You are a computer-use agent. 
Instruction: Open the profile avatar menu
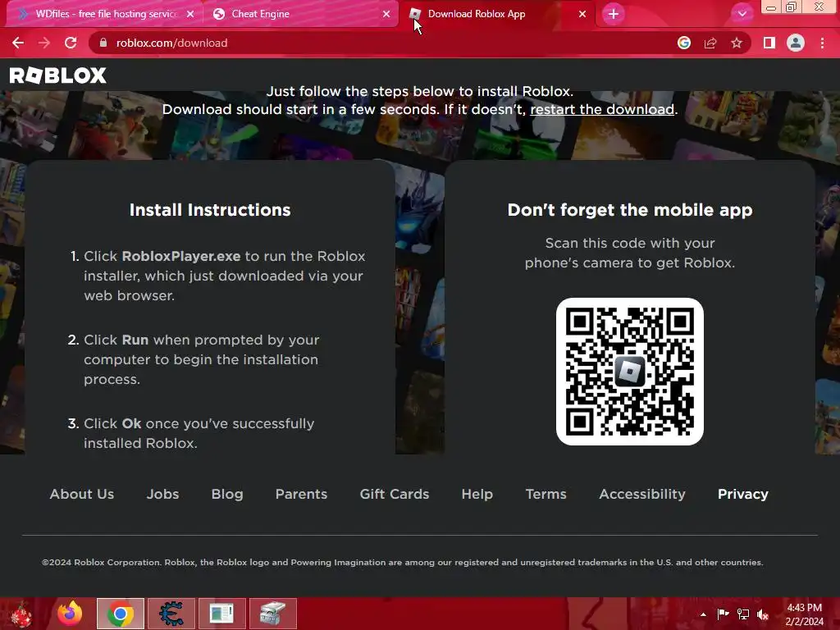796,43
